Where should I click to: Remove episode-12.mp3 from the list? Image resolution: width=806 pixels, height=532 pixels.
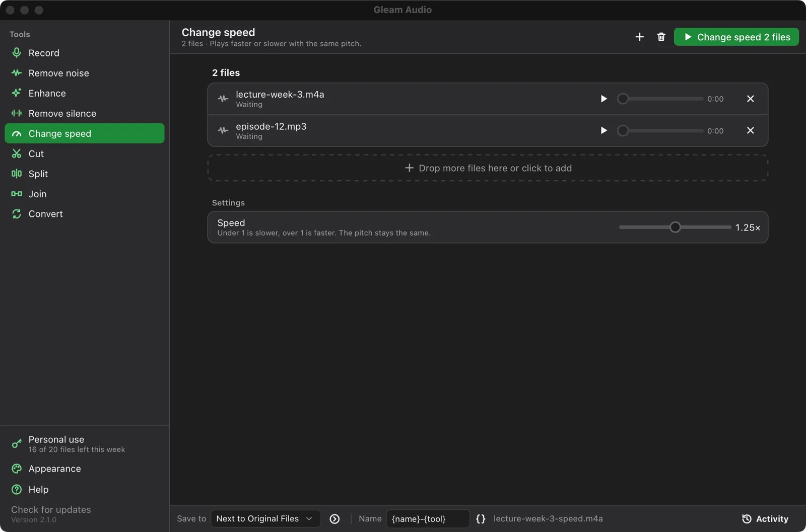[750, 130]
